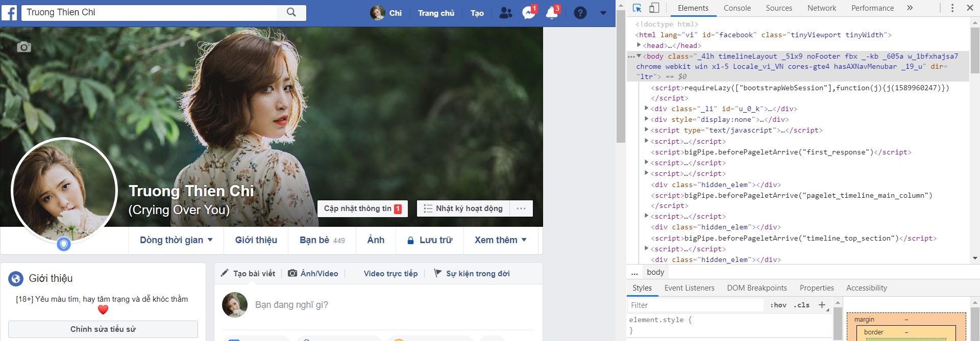
Task: Choose Ảnh/Video in the post composer
Action: pyautogui.click(x=313, y=274)
